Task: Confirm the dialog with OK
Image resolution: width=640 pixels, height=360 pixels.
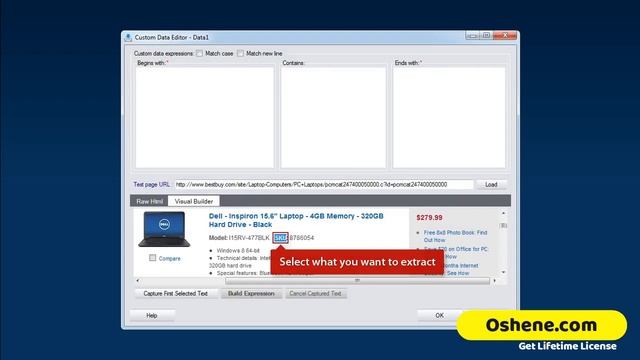Action: tap(439, 316)
